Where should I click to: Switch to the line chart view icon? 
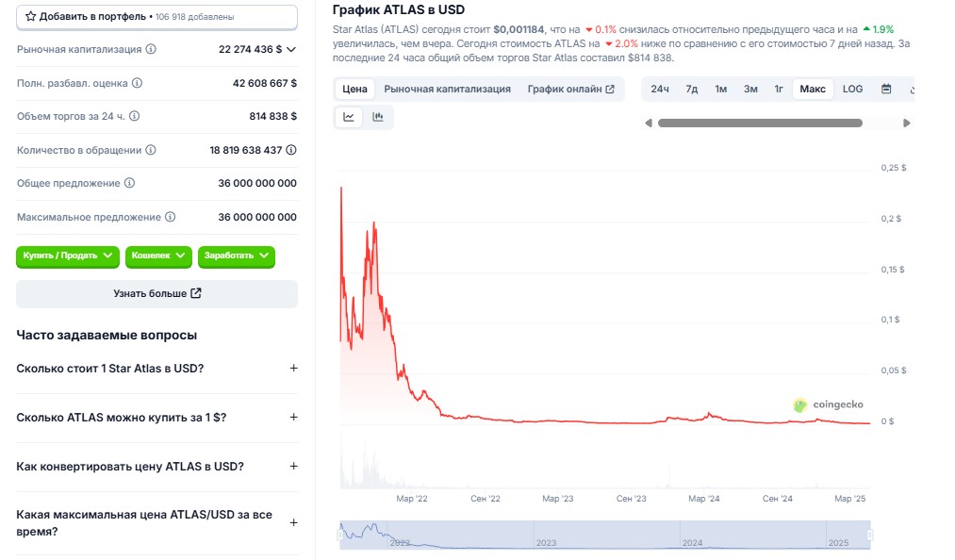(349, 117)
